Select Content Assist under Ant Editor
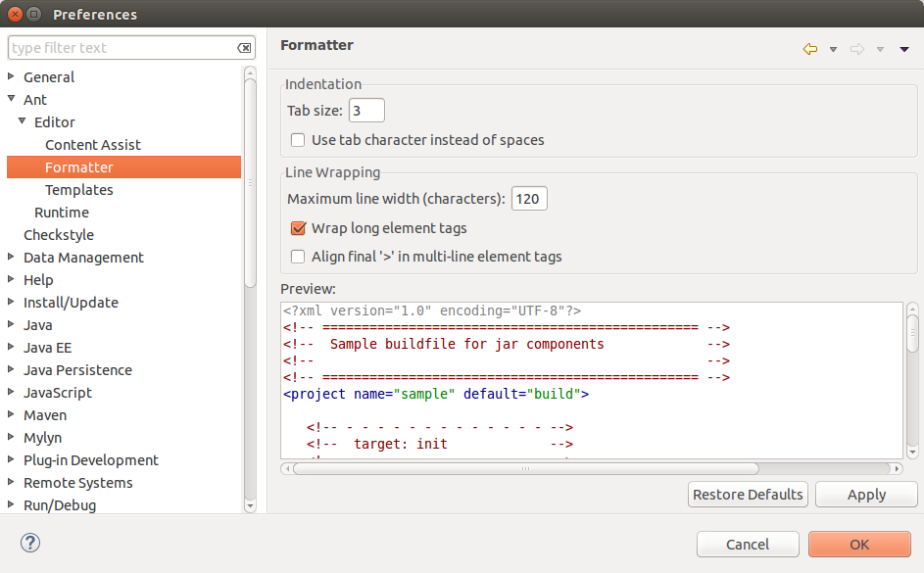The height and width of the screenshot is (573, 924). point(92,145)
